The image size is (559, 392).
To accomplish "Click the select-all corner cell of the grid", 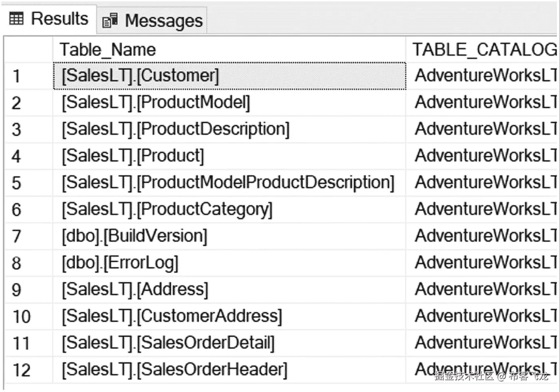I will pyautogui.click(x=28, y=50).
